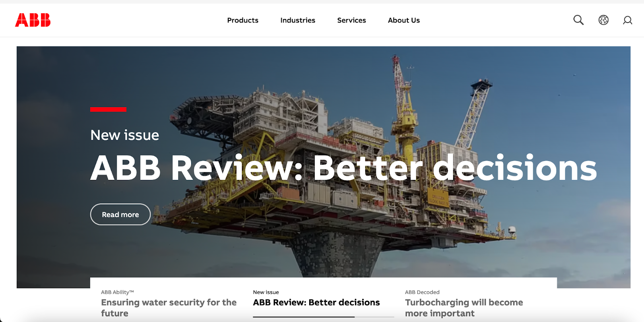Click the slide progress bar under ABB Review
The image size is (644, 322).
pos(324,317)
